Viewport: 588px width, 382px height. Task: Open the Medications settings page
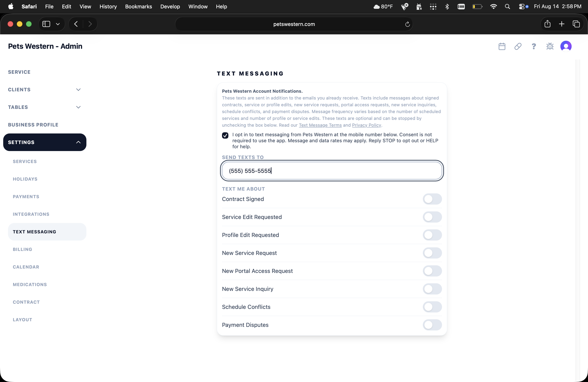tap(30, 285)
